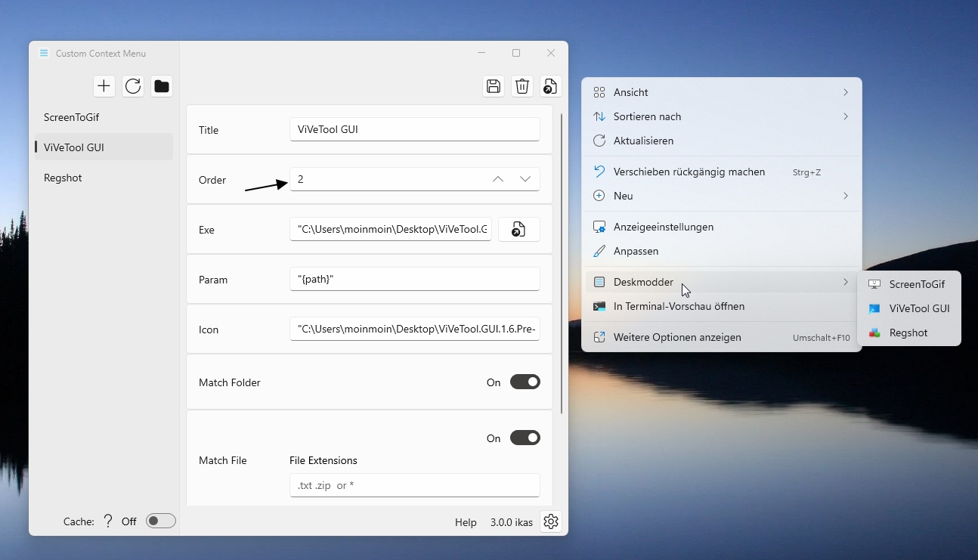Open settings with gear icon
The width and height of the screenshot is (978, 560).
(x=551, y=521)
